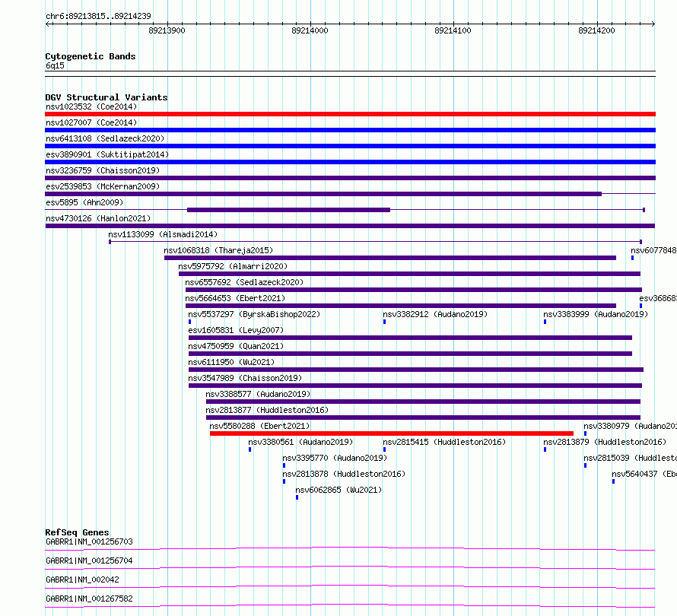Select nsv3380561 (Audano2019) label
677x616 pixels.
300,442
